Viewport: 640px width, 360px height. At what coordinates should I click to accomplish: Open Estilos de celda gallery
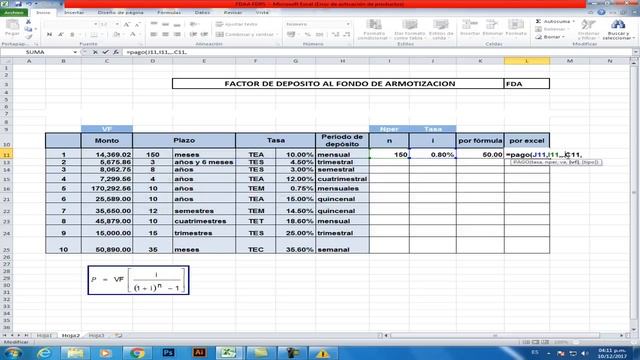(441, 29)
